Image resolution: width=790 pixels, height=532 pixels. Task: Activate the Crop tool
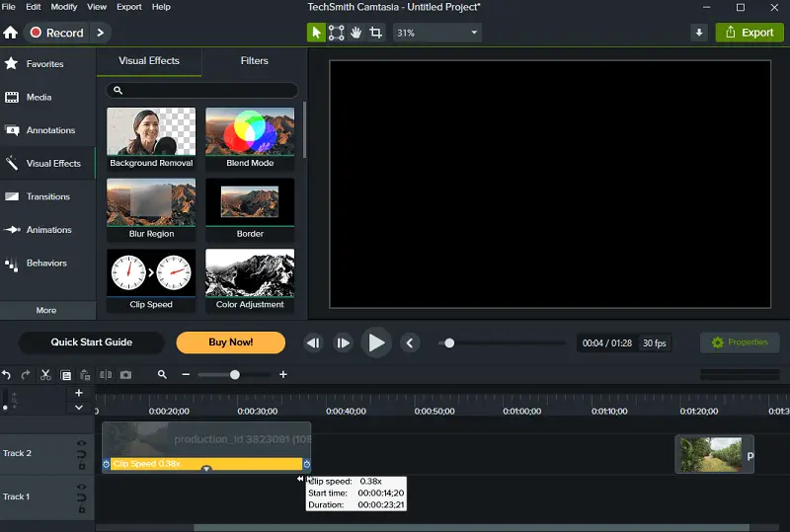coord(376,33)
